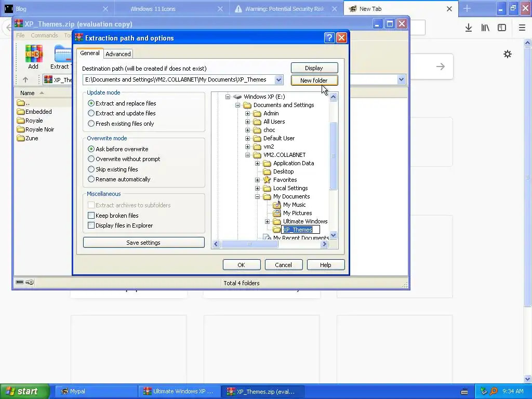Open WinRAR Commands menu
Screen dimensions: 532x399
coord(45,35)
